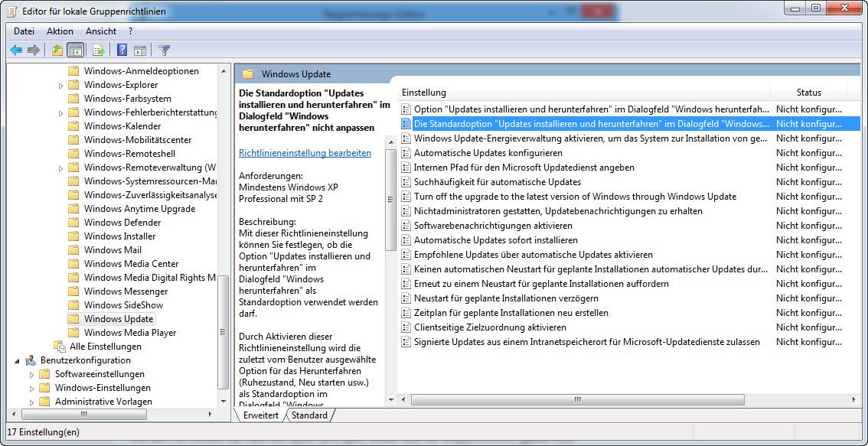Click the Windows Mail folder icon
Screen dimensions: 868x446
(x=73, y=250)
